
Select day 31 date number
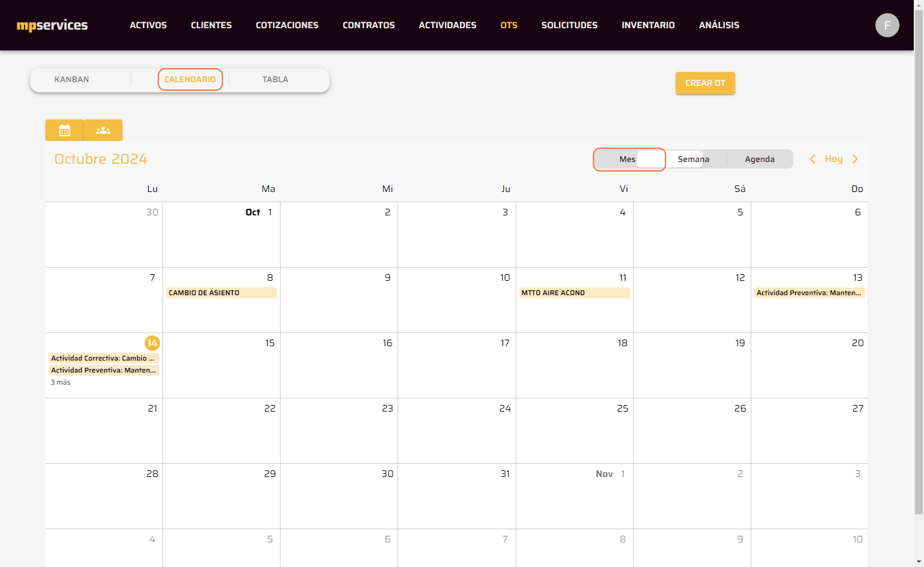click(505, 474)
